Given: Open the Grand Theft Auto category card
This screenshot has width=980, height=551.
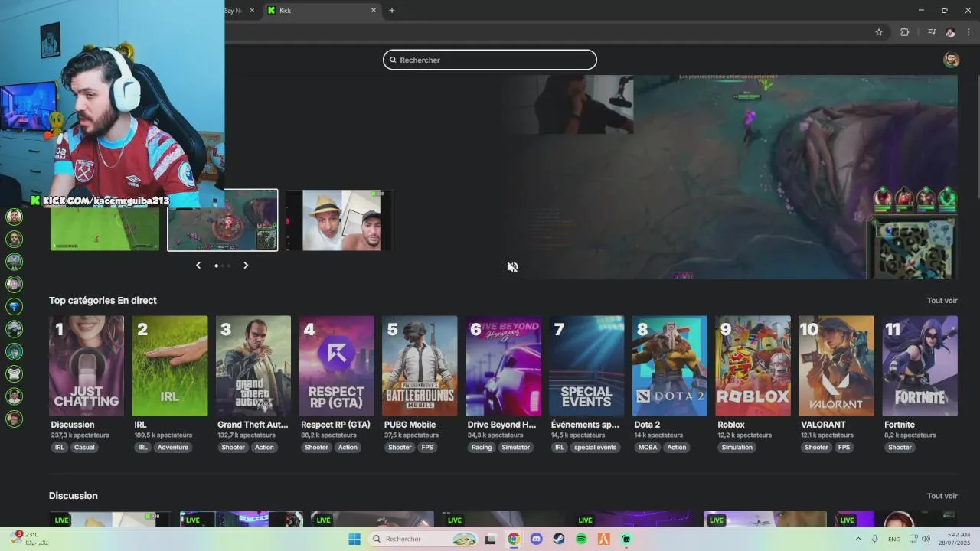Looking at the screenshot, I should tap(253, 366).
